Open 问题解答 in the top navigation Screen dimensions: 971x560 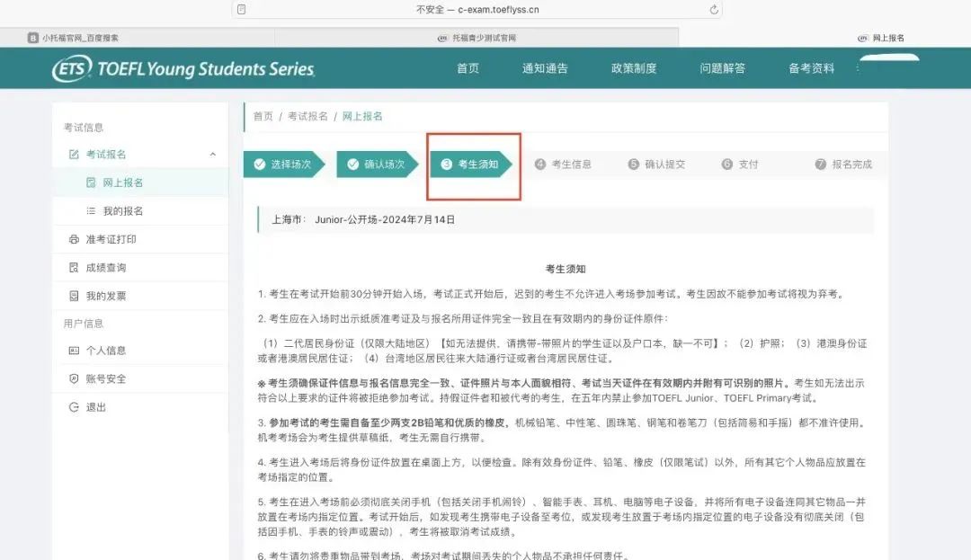722,68
